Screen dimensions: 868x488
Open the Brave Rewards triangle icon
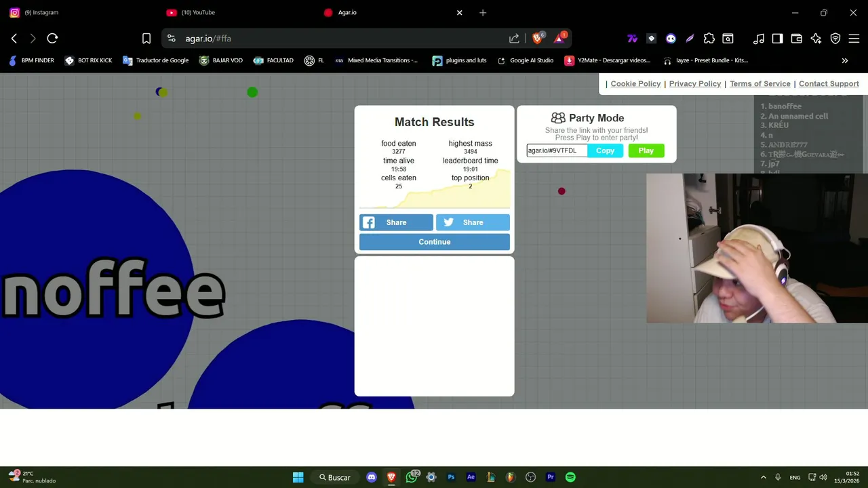click(x=559, y=39)
